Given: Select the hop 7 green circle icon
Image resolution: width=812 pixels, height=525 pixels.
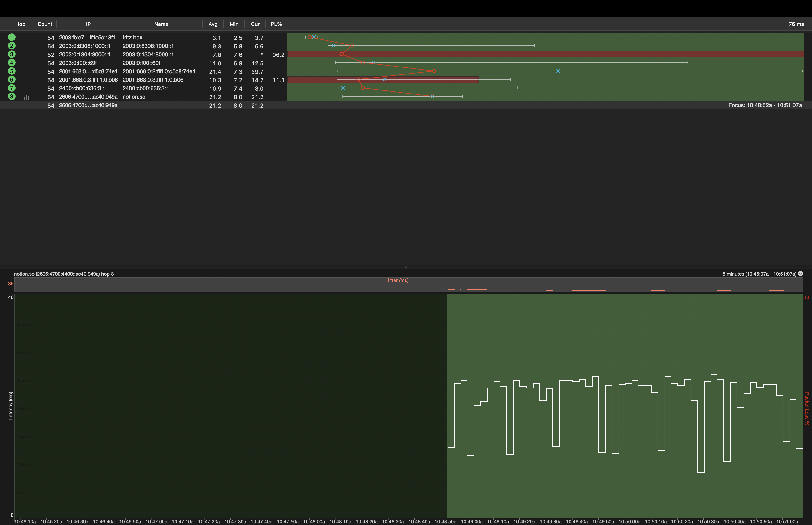Looking at the screenshot, I should point(12,88).
